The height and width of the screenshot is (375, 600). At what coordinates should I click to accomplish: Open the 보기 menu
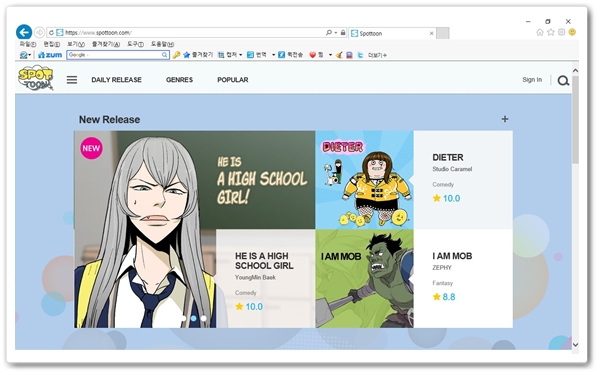click(x=76, y=44)
